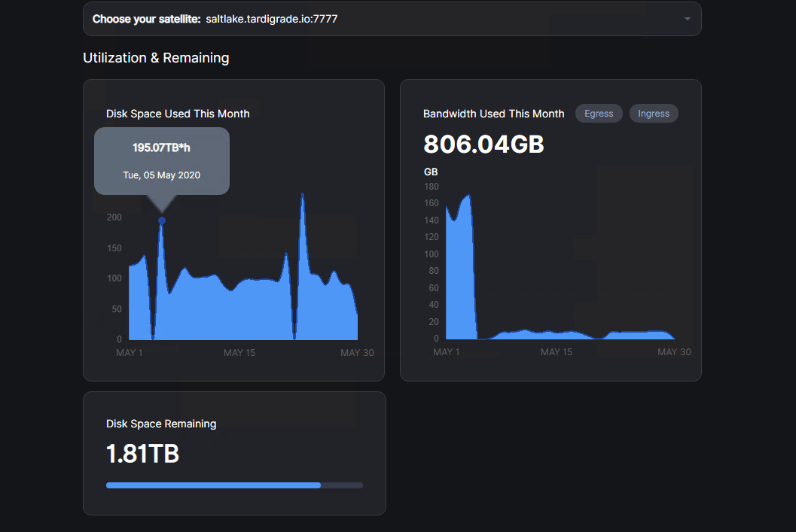Click the 806.04GB bandwidth total
Viewport: 796px width, 532px height.
coord(483,144)
